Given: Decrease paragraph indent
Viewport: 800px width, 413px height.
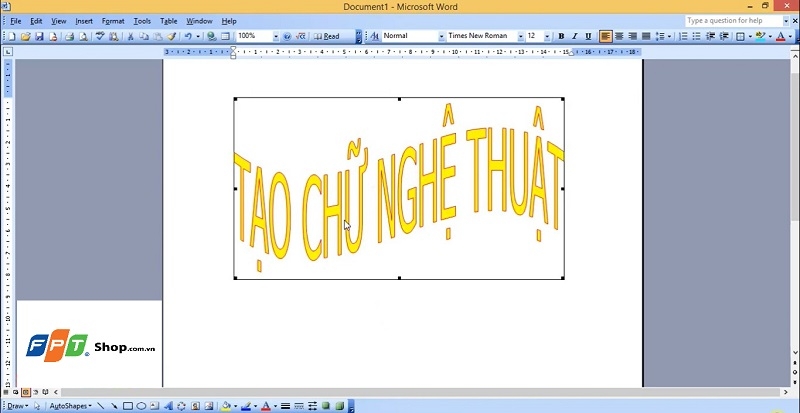Looking at the screenshot, I should (710, 36).
